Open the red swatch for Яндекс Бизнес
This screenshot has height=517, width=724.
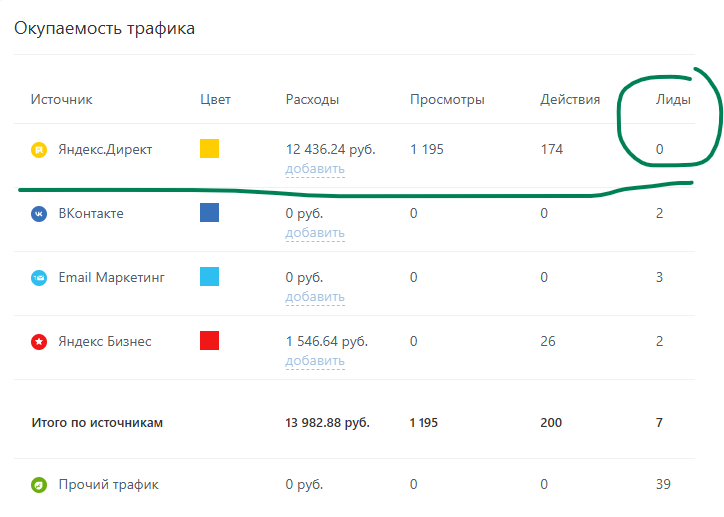209,341
